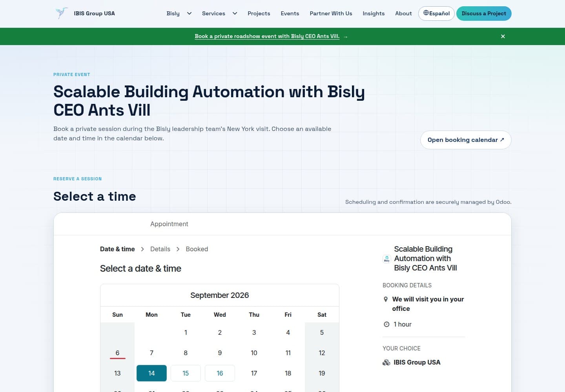Click the Bisly logo beside appointment title
The width and height of the screenshot is (565, 392).
coord(386,259)
